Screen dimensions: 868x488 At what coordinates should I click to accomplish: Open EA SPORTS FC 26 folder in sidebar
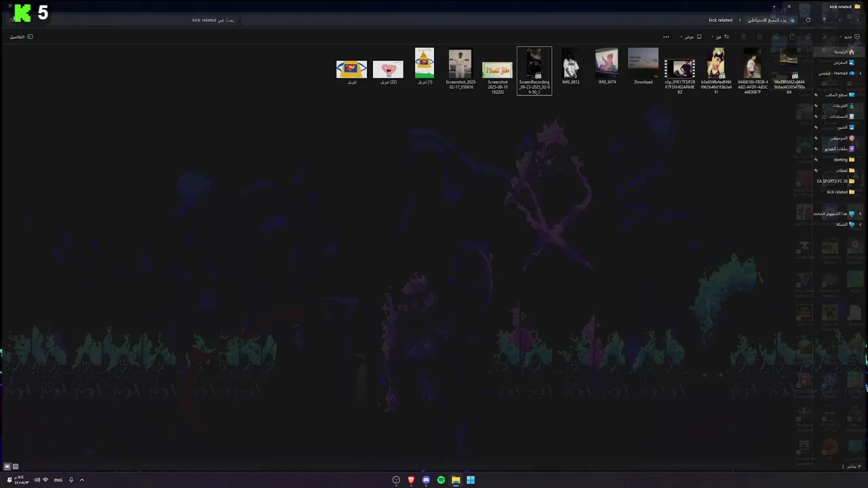(x=835, y=181)
